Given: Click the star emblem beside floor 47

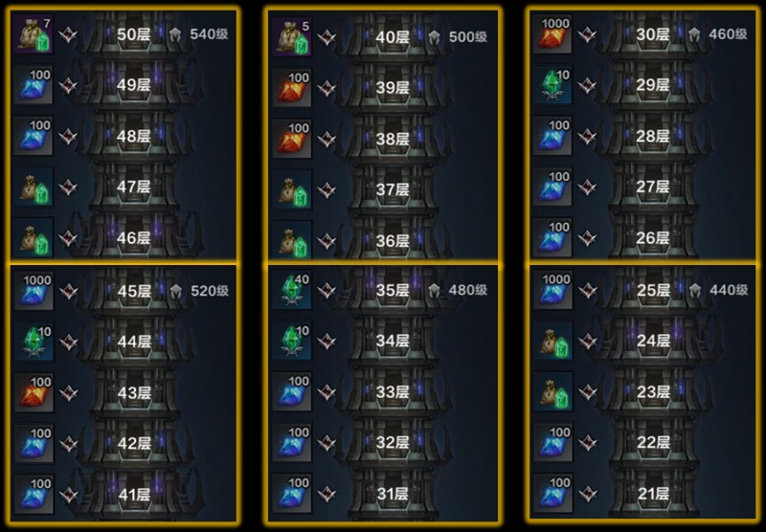Looking at the screenshot, I should click(68, 188).
